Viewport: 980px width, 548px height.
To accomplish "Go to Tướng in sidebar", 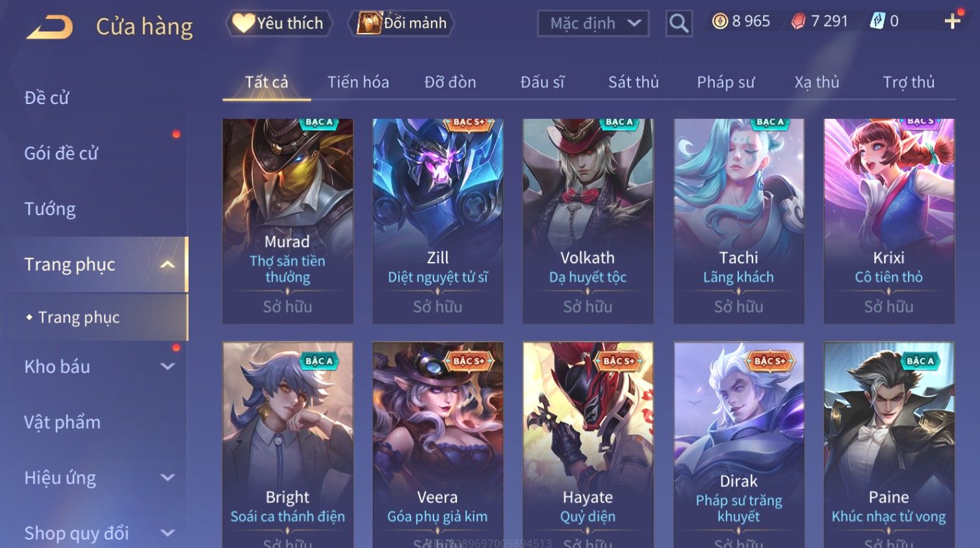I will click(x=50, y=209).
